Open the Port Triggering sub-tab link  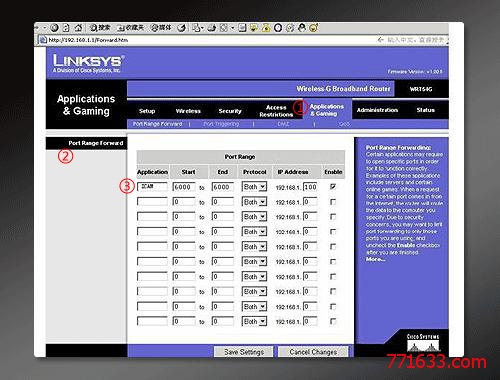pyautogui.click(x=221, y=124)
